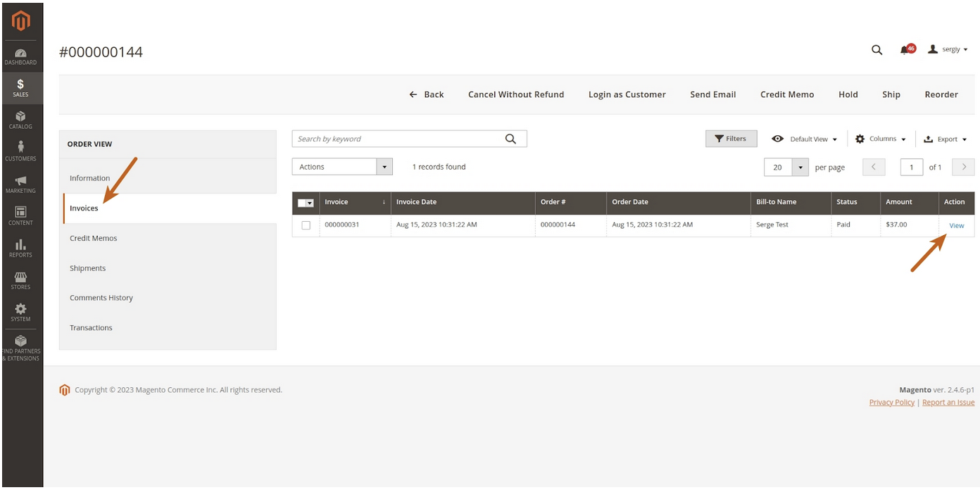
Task: Click the Reorder button
Action: [x=941, y=94]
